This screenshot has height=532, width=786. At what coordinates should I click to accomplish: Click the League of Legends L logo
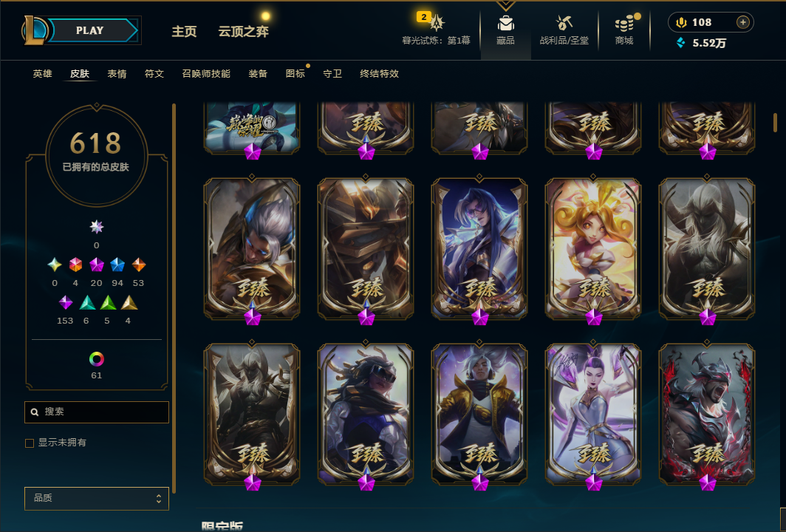pyautogui.click(x=34, y=30)
